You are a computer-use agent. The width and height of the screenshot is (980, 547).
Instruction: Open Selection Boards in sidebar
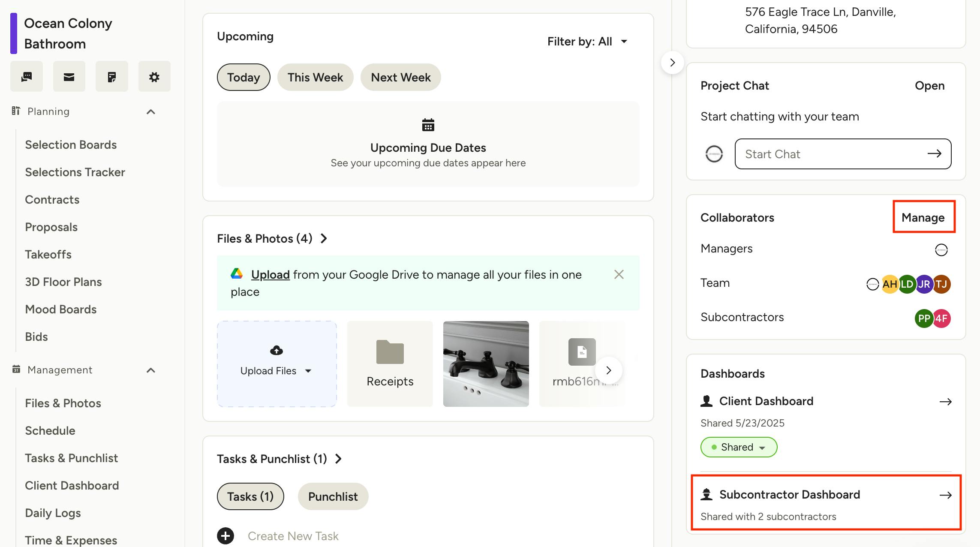coord(71,145)
